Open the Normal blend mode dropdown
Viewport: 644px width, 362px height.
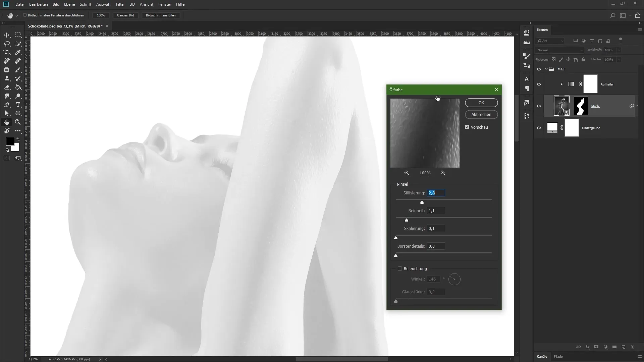pos(559,50)
